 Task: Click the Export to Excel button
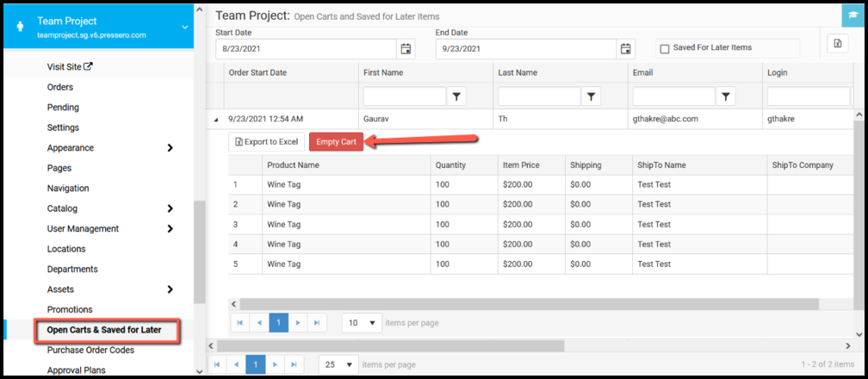tap(266, 142)
